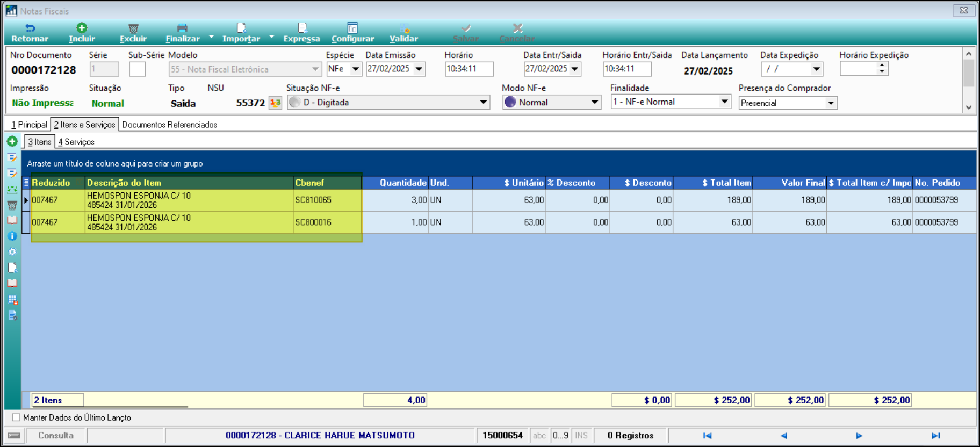
Task: Click the document-with-gear sidebar icon
Action: pos(12,315)
